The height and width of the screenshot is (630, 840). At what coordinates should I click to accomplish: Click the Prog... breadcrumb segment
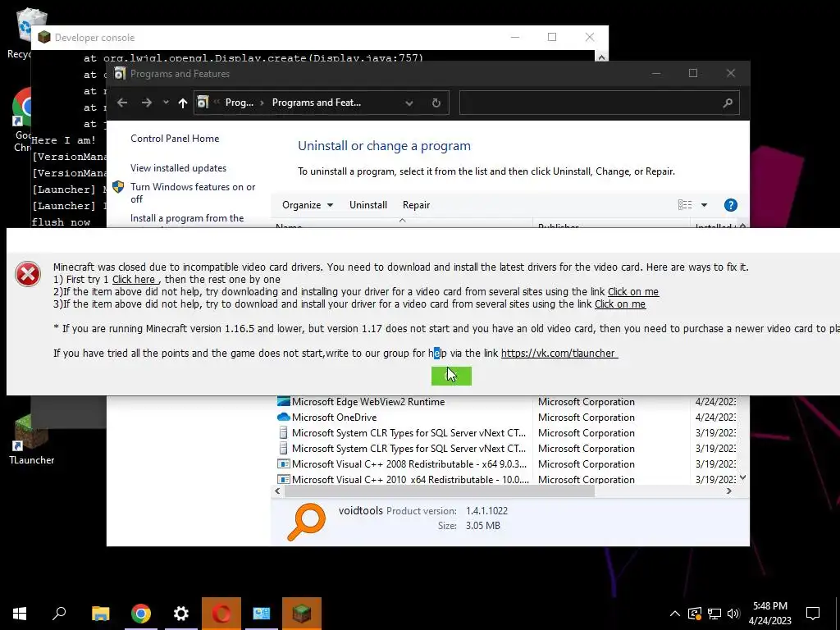pyautogui.click(x=239, y=103)
